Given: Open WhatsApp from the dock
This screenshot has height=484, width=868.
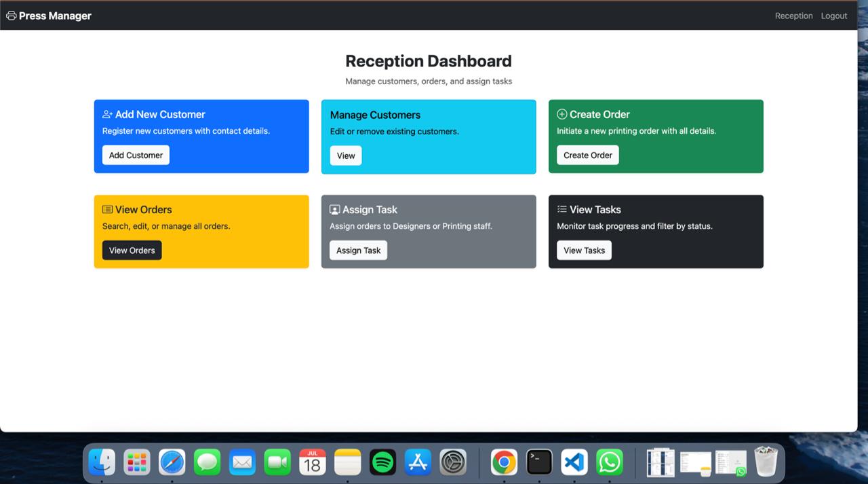Looking at the screenshot, I should (610, 462).
